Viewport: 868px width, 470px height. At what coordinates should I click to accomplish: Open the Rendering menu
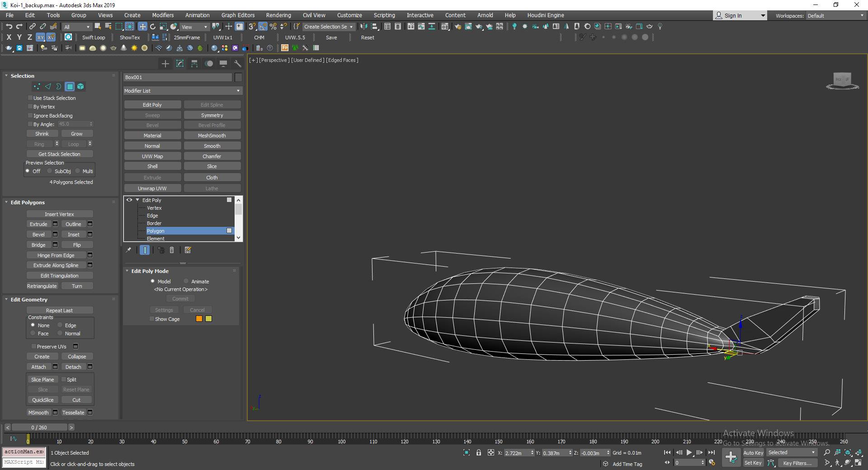(278, 15)
